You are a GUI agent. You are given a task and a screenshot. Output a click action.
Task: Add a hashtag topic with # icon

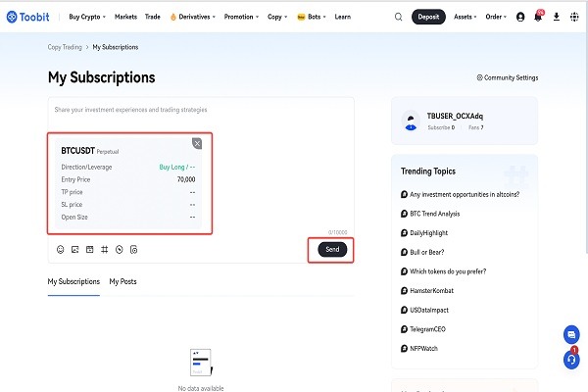point(104,250)
